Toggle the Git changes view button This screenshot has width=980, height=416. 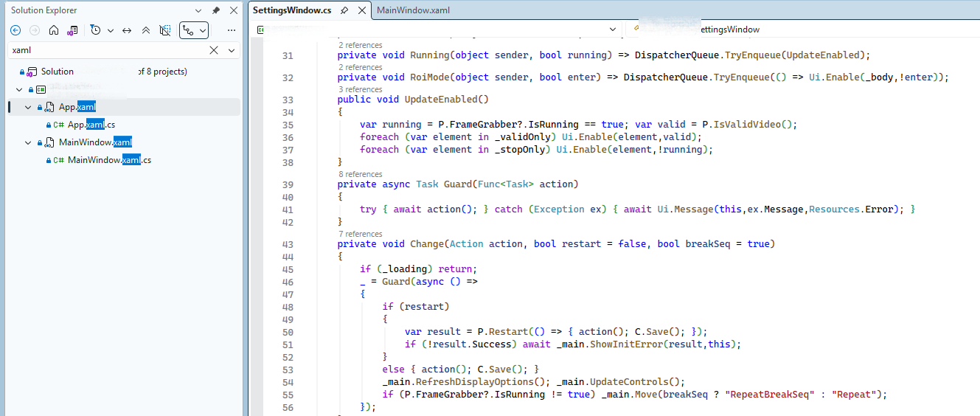[x=189, y=30]
